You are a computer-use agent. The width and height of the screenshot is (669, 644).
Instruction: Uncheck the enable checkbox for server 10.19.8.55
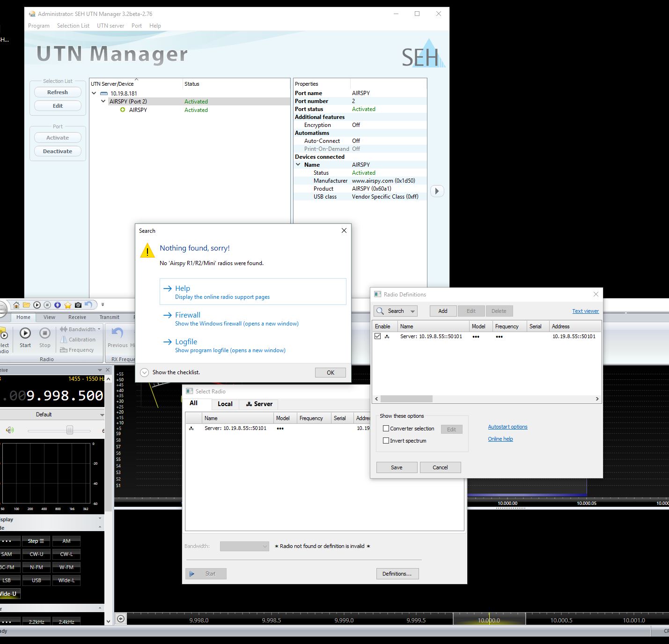pyautogui.click(x=378, y=336)
